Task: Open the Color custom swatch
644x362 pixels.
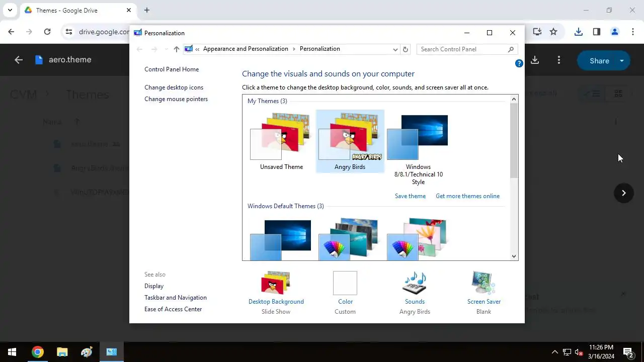Action: coord(345,283)
